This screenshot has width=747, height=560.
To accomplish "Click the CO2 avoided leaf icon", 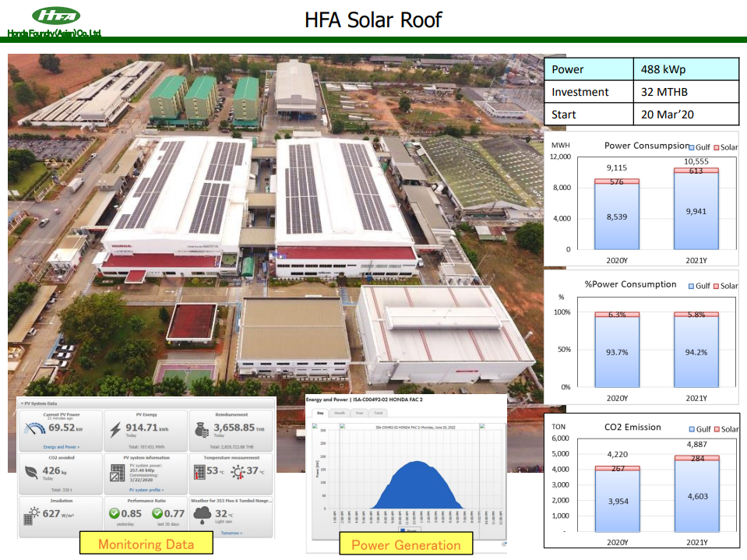I will [33, 471].
